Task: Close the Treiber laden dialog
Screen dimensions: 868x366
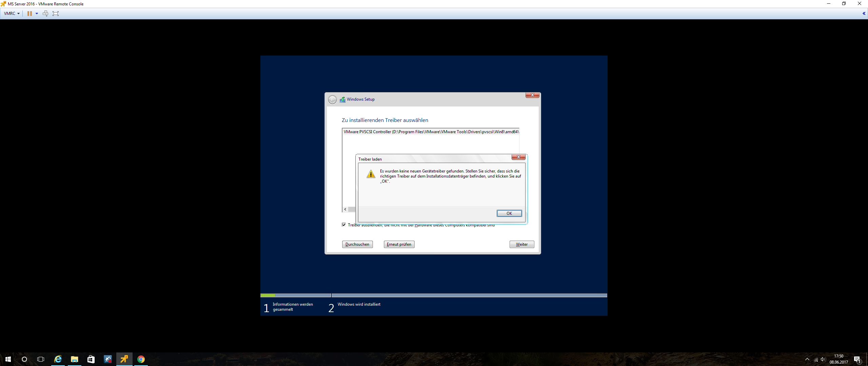Action: (x=518, y=157)
